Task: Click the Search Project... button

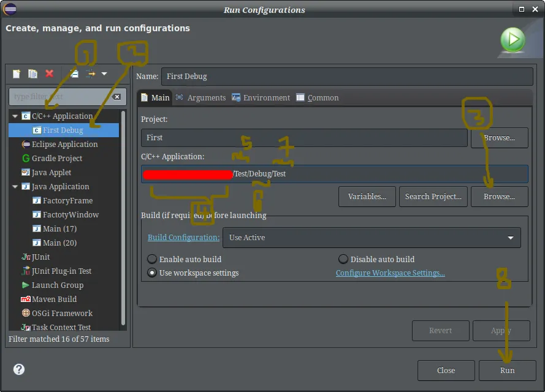Action: tap(433, 197)
